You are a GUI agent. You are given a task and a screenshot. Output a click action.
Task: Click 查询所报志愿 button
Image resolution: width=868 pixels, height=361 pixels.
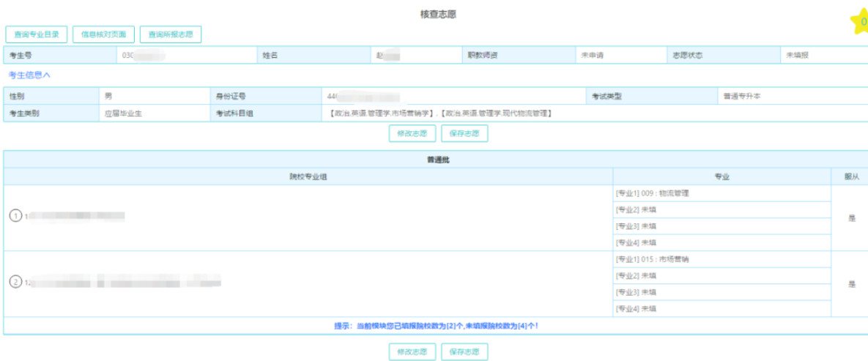pyautogui.click(x=171, y=34)
